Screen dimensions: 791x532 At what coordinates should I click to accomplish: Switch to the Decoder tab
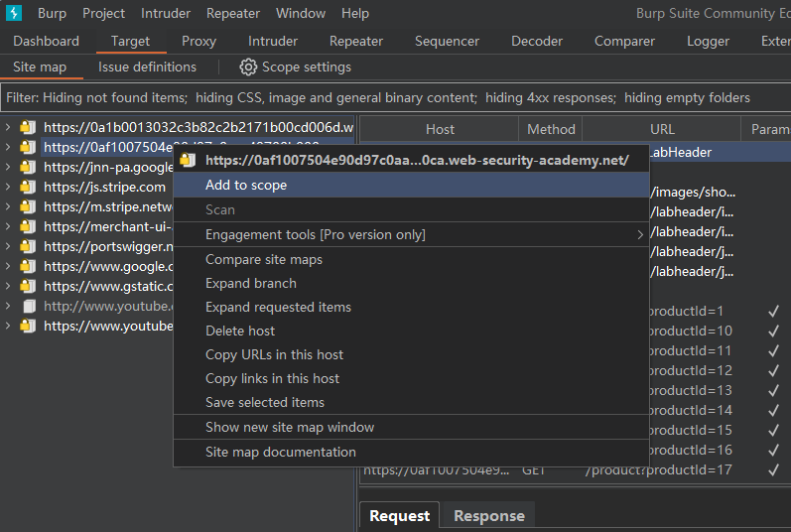click(537, 41)
